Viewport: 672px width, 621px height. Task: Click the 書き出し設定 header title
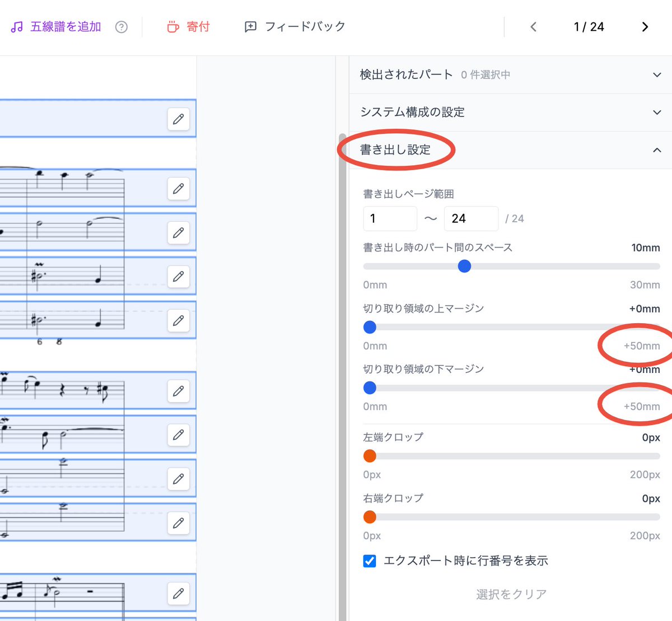[395, 150]
